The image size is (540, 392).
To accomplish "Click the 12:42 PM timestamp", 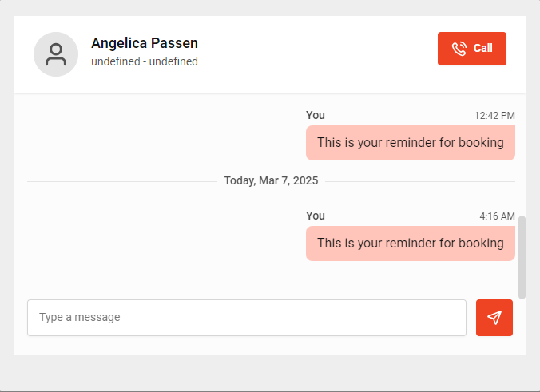I will pos(494,116).
